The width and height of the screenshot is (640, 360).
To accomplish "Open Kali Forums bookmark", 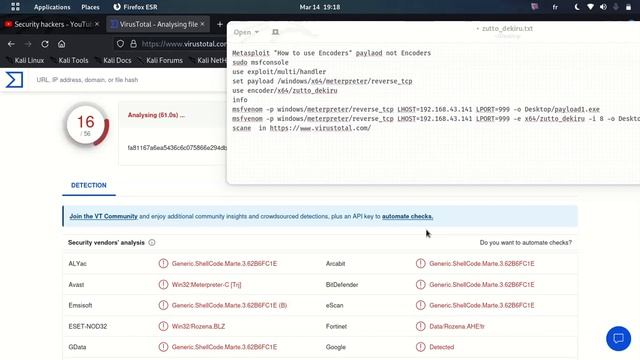I will 161,60.
